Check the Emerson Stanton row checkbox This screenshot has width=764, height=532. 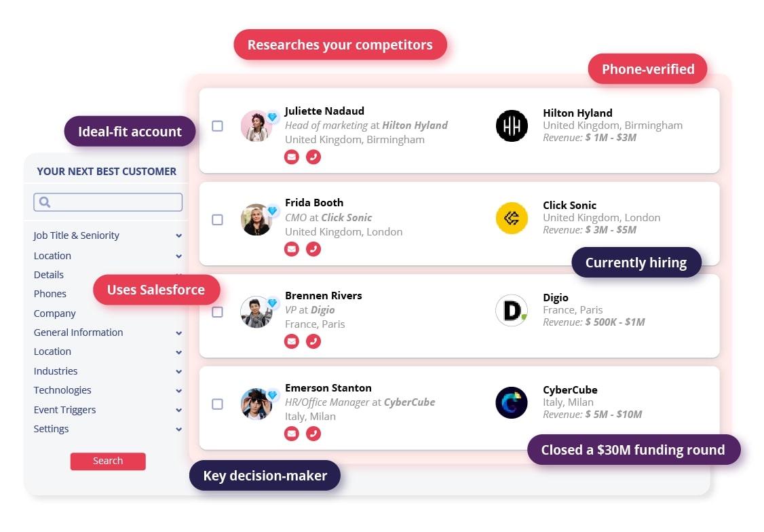[x=217, y=404]
